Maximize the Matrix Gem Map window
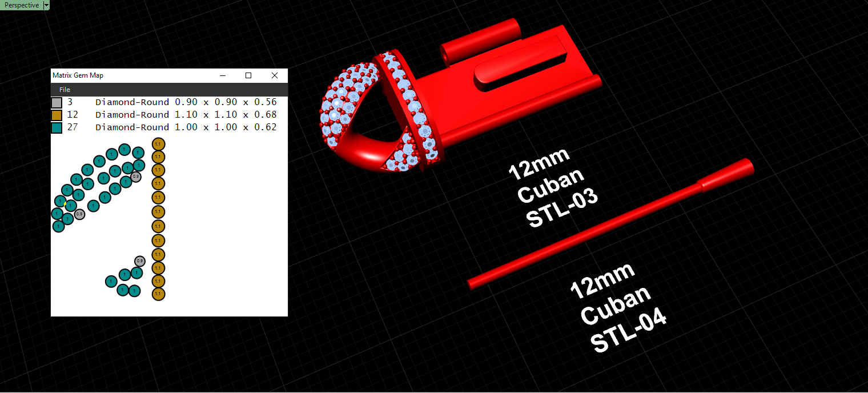 coord(248,75)
